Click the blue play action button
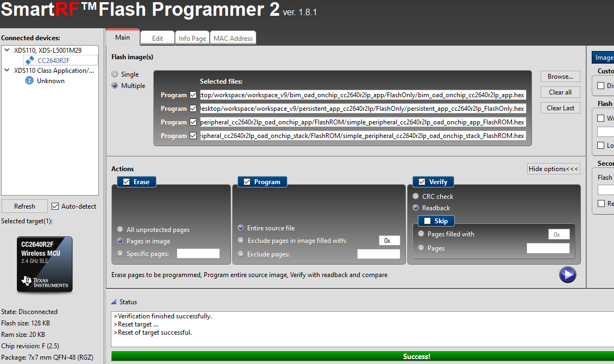The height and width of the screenshot is (364, 614). coord(567,274)
